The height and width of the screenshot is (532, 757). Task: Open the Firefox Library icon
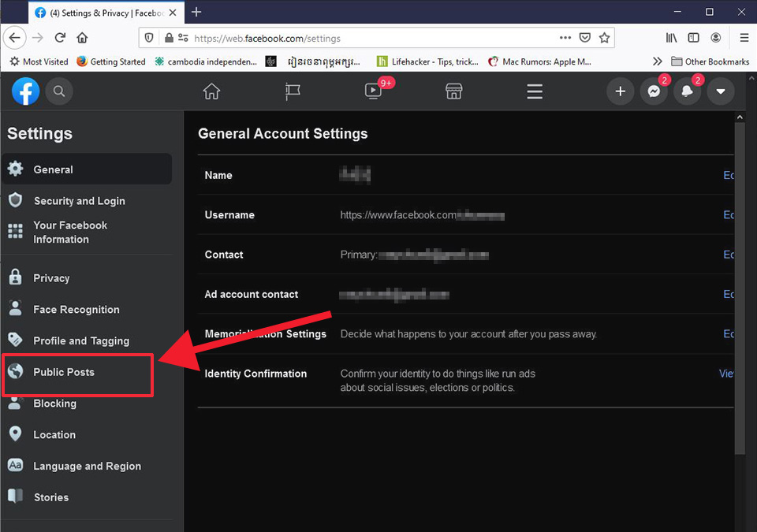(672, 38)
